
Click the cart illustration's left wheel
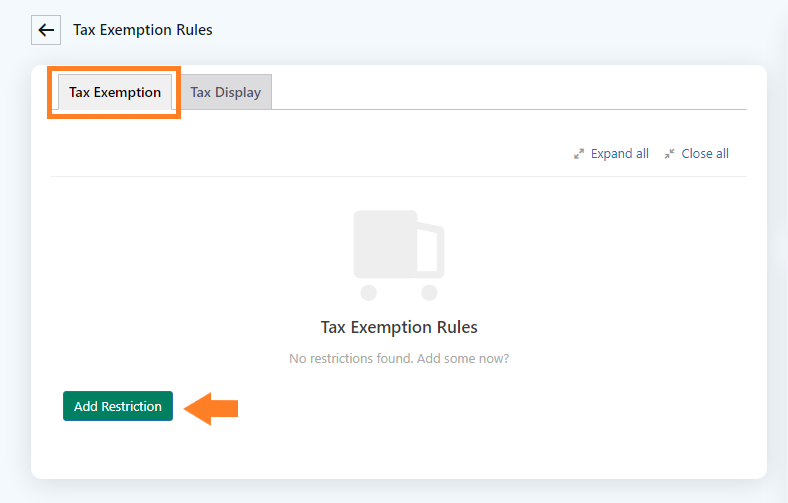point(368,292)
